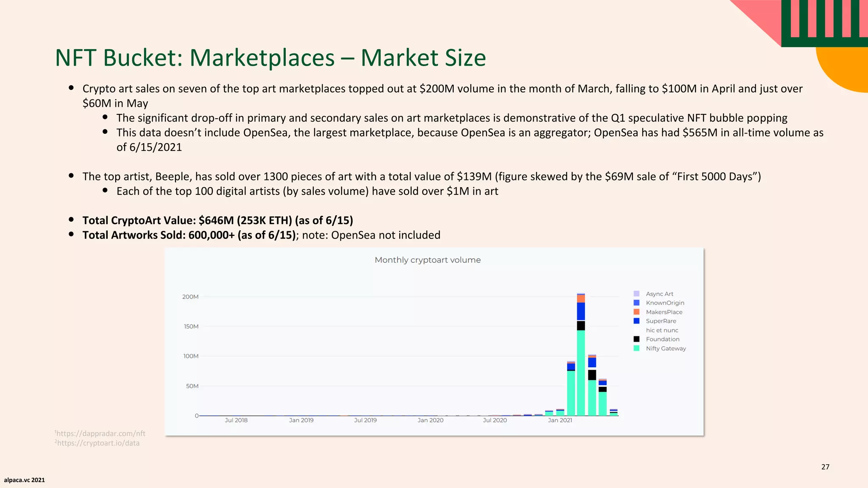Click the Total CryptoArt Value bold bullet
Screen dimensions: 868x488
(217, 220)
